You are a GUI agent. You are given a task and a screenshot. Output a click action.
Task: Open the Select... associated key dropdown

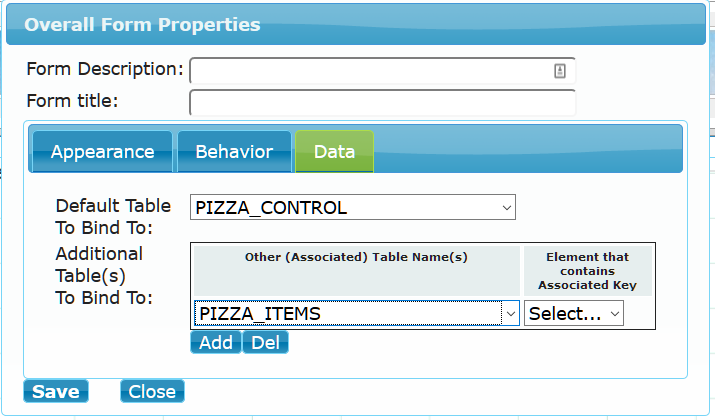[574, 313]
